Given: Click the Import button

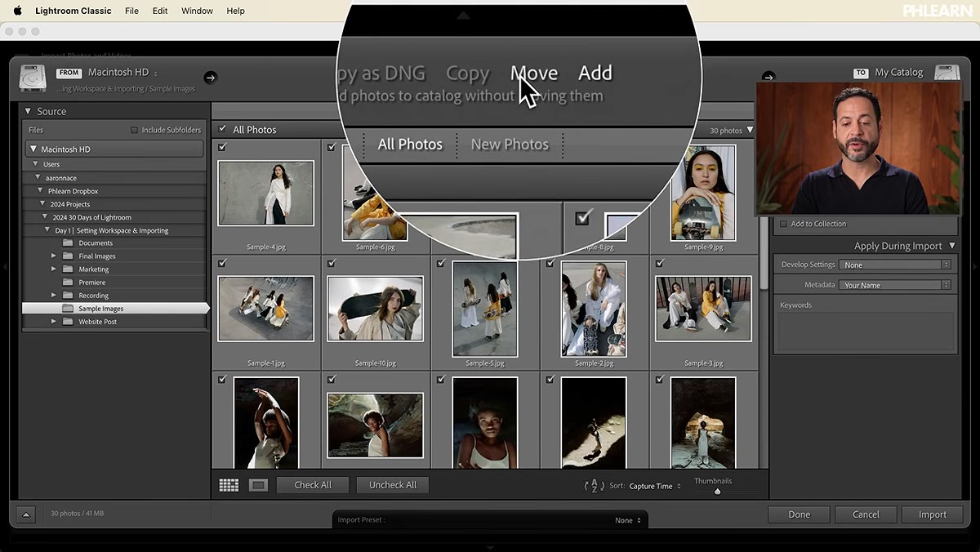Looking at the screenshot, I should pyautogui.click(x=932, y=514).
